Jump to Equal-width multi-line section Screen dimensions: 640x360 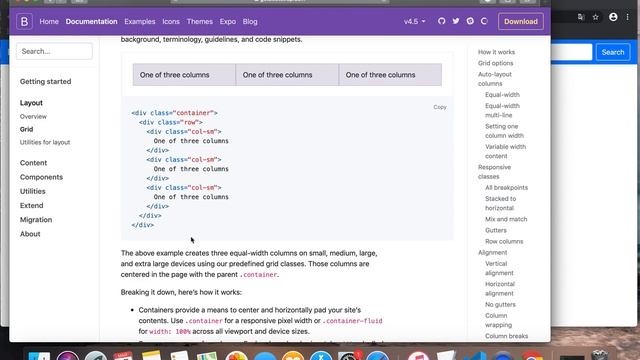[x=502, y=110]
